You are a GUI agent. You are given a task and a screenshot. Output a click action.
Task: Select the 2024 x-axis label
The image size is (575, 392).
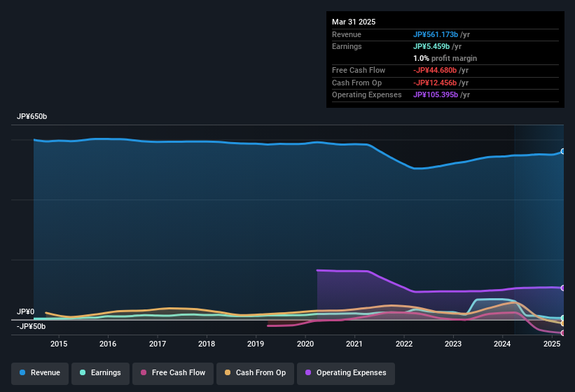pos(502,344)
